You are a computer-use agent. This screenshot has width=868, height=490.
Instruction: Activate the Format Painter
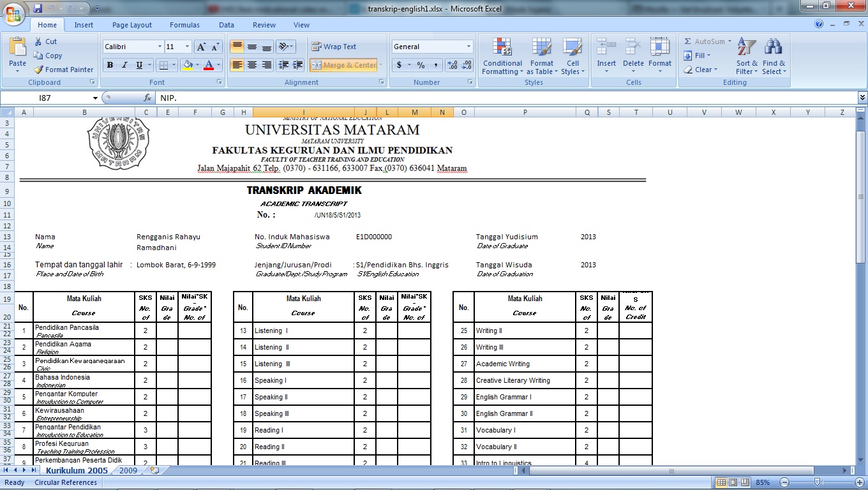63,70
